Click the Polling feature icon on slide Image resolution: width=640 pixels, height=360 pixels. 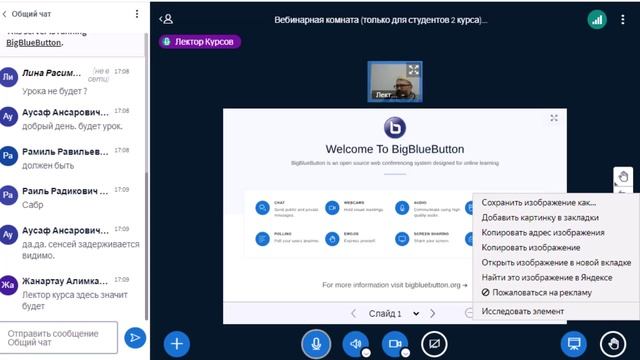pos(262,239)
